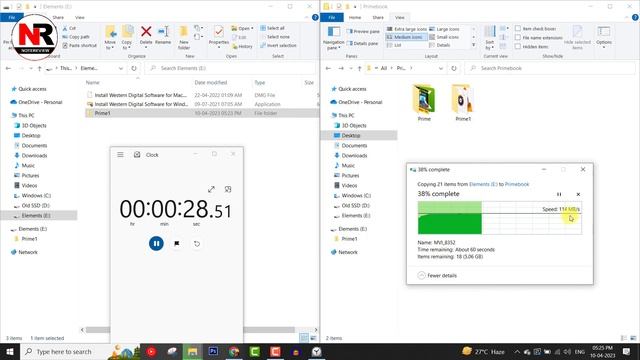
Task: Toggle Hidden items checkbox
Action: point(532,47)
